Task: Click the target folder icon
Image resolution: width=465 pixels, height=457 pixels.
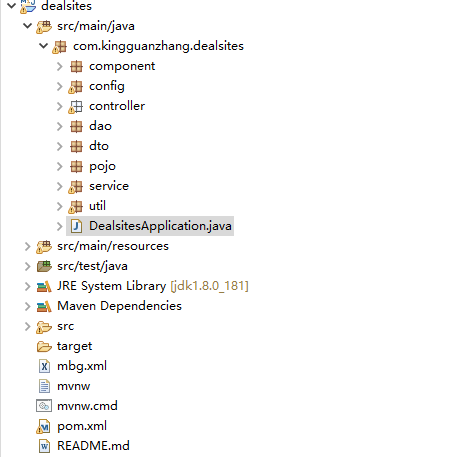Action: tap(44, 346)
